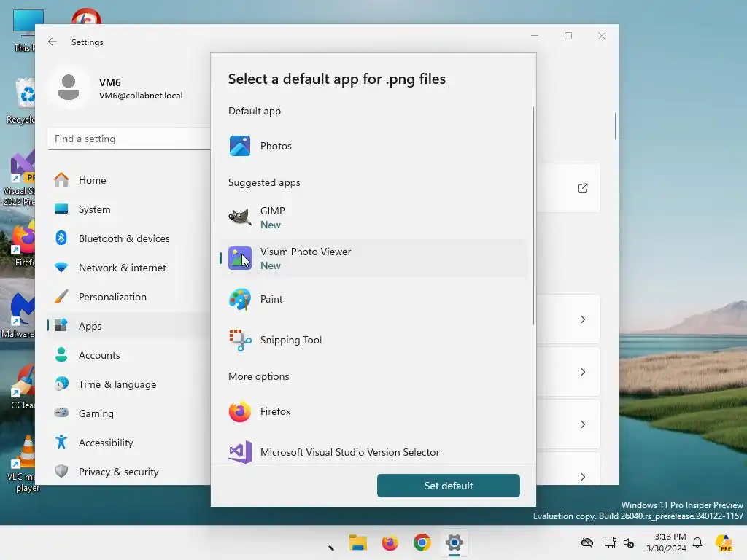
Task: Open the CCleaner desktop shortcut
Action: tap(22, 386)
